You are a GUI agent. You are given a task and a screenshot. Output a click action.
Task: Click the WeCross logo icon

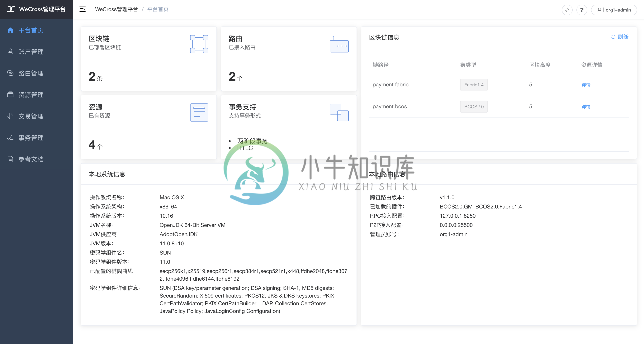click(x=11, y=9)
